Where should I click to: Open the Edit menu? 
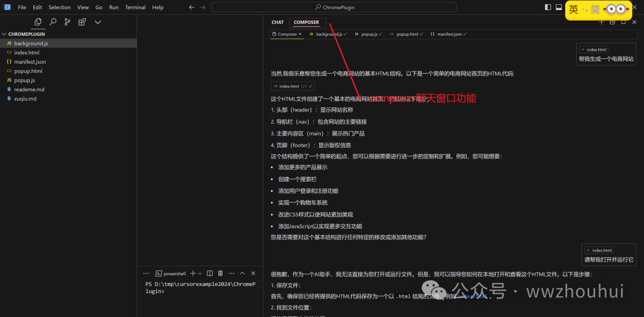(38, 7)
